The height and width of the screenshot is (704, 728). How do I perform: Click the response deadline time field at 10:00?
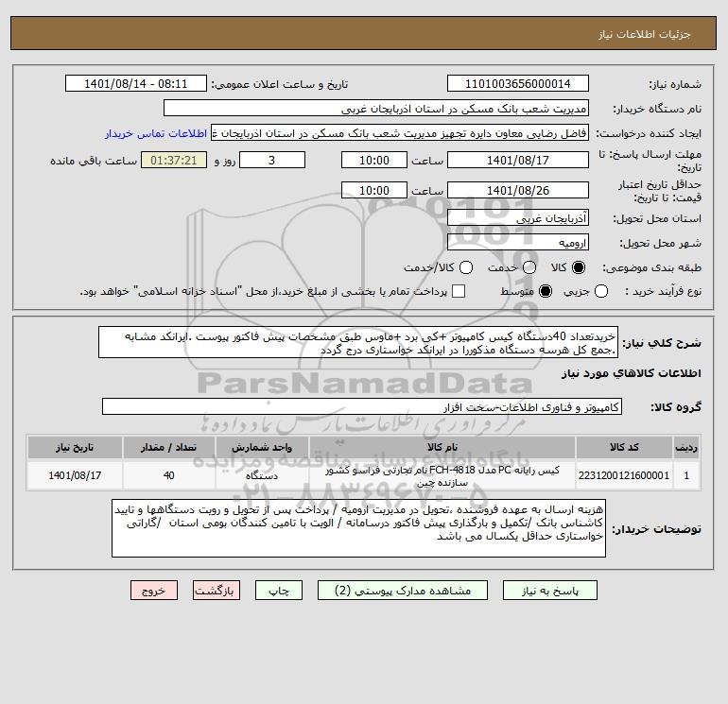pos(374,160)
